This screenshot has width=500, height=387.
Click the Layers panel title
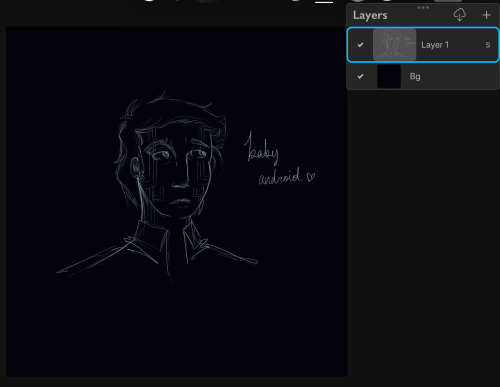click(370, 15)
